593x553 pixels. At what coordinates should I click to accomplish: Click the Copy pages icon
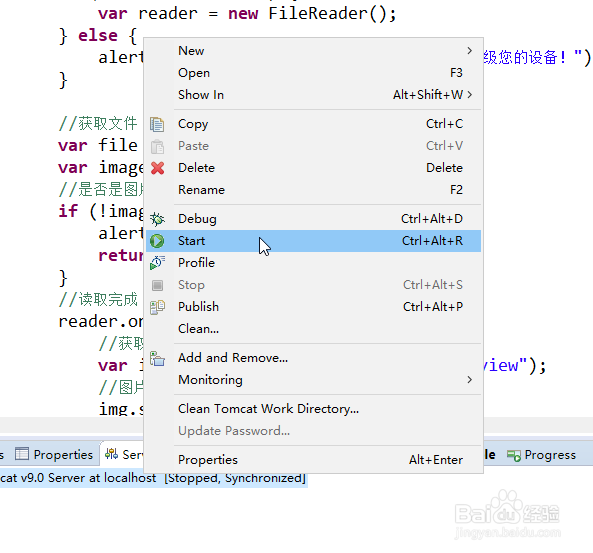pyautogui.click(x=157, y=124)
